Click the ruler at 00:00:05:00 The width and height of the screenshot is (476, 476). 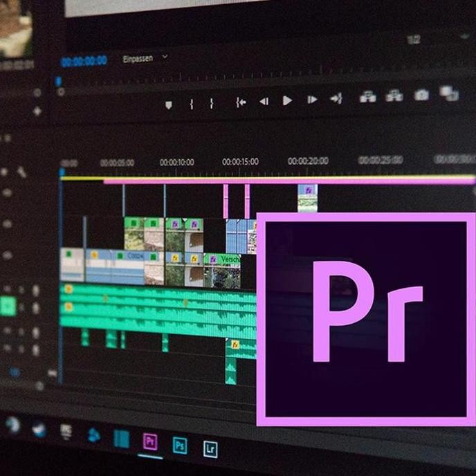click(117, 163)
